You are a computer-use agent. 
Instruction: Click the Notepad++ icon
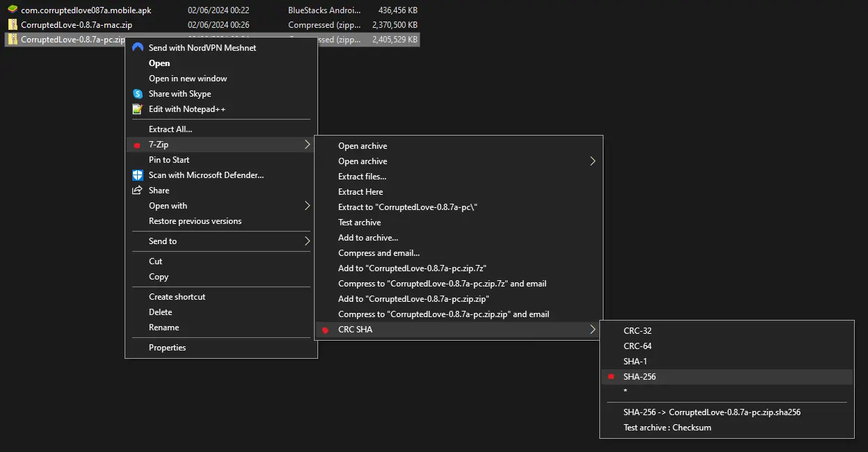pos(137,109)
